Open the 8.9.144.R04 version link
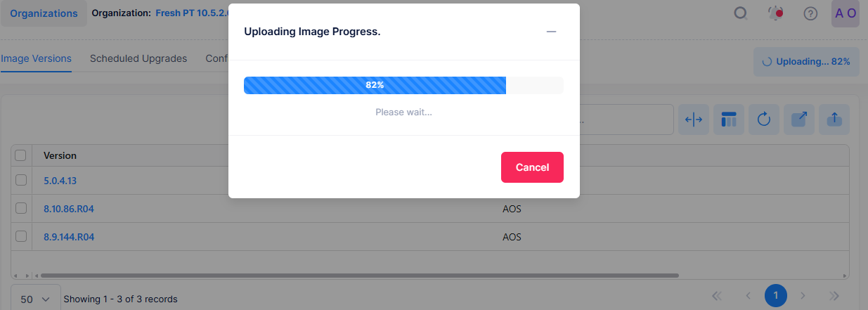The width and height of the screenshot is (868, 310). pos(69,237)
